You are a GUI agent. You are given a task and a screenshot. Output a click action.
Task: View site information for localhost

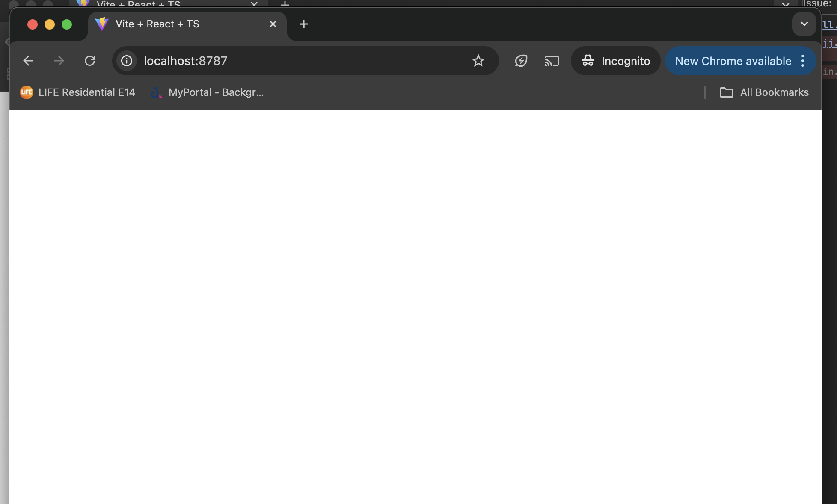coord(127,61)
